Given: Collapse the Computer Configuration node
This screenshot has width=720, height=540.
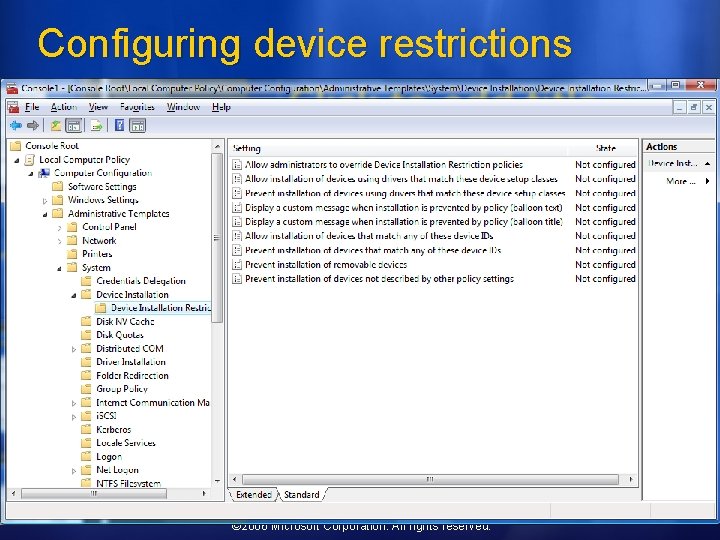Looking at the screenshot, I should pyautogui.click(x=31, y=174).
